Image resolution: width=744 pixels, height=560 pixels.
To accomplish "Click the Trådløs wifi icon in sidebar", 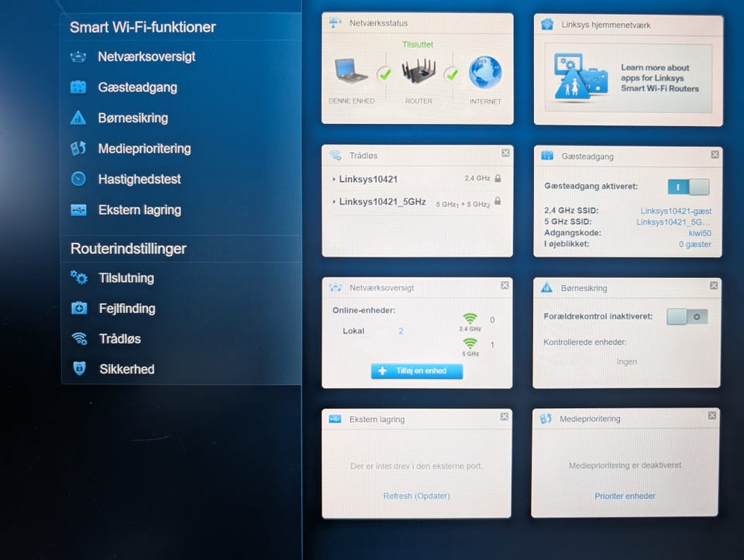I will pyautogui.click(x=79, y=338).
